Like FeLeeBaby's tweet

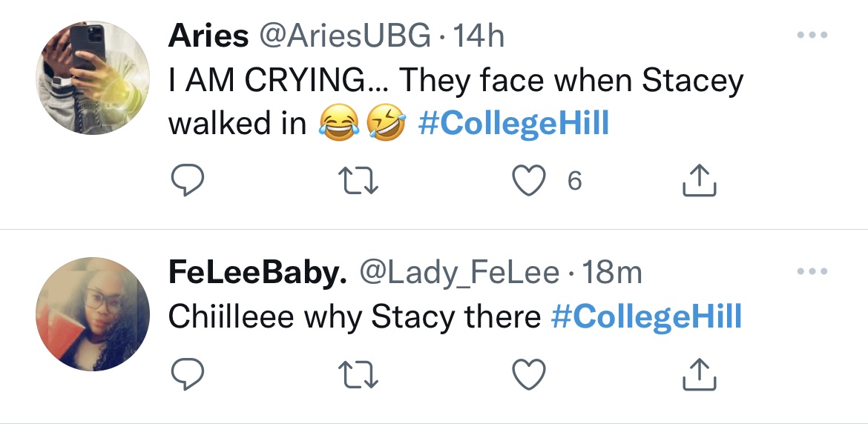click(527, 376)
